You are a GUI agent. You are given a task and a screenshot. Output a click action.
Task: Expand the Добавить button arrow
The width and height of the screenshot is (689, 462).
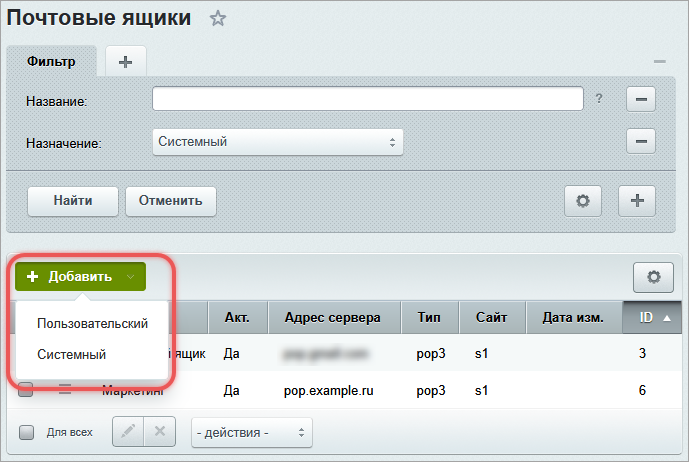click(x=130, y=277)
